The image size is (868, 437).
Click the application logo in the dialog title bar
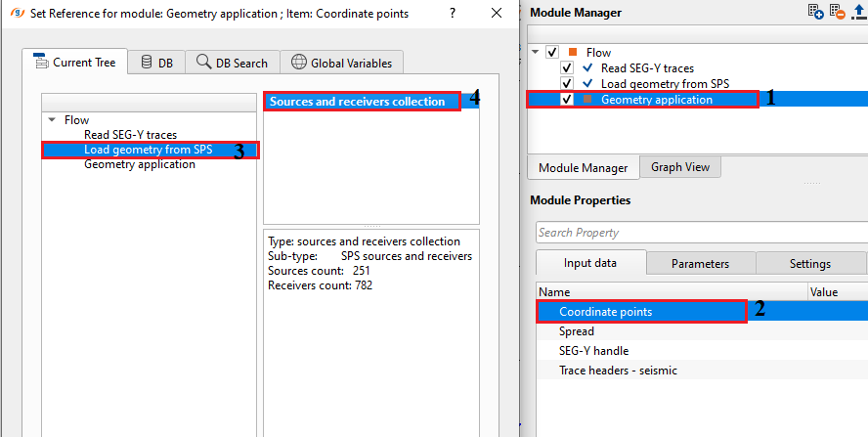(15, 14)
